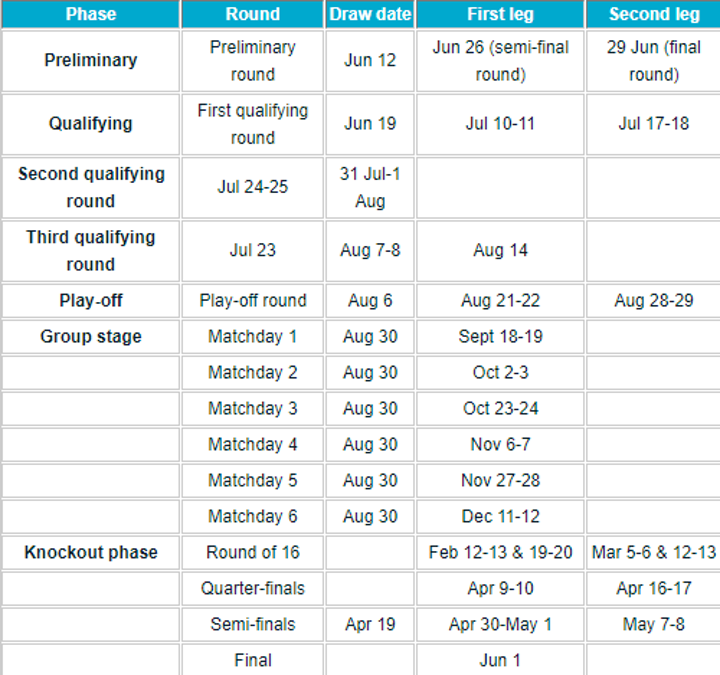The height and width of the screenshot is (675, 720).
Task: Select the Knockout phase cell
Action: (x=90, y=553)
